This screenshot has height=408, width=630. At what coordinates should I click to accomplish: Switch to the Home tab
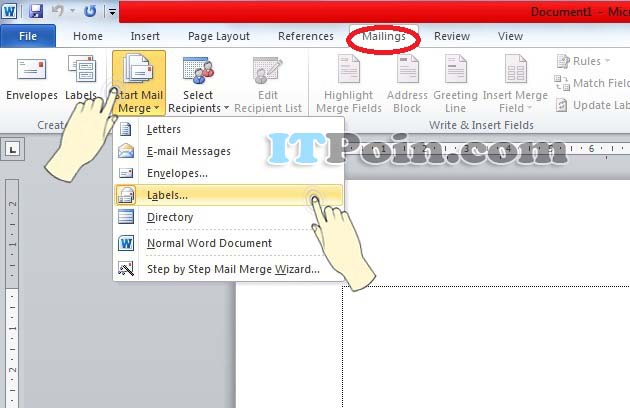(88, 36)
